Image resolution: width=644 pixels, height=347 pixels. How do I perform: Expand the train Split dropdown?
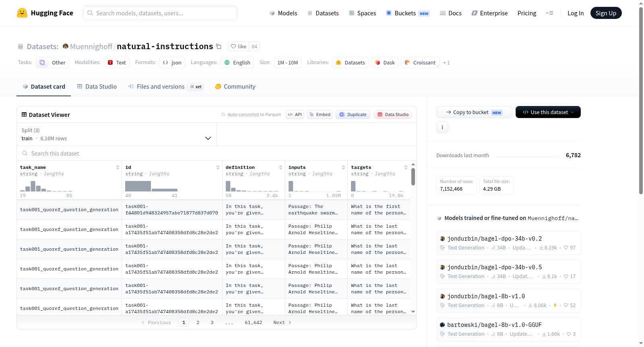point(116,134)
